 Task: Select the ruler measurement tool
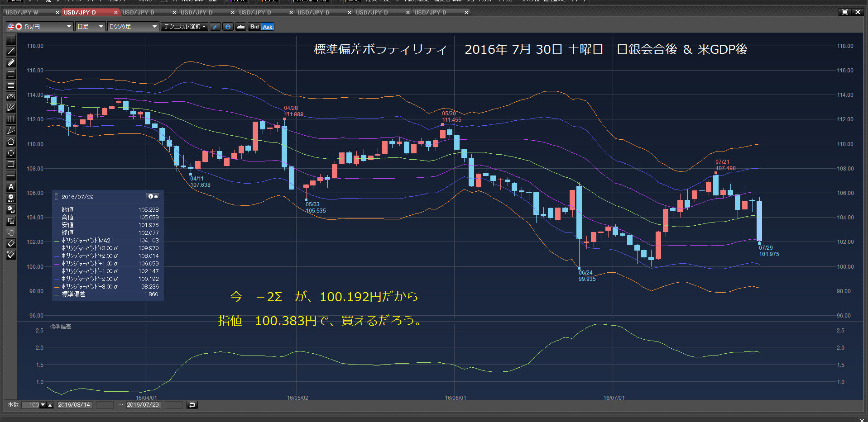click(11, 62)
